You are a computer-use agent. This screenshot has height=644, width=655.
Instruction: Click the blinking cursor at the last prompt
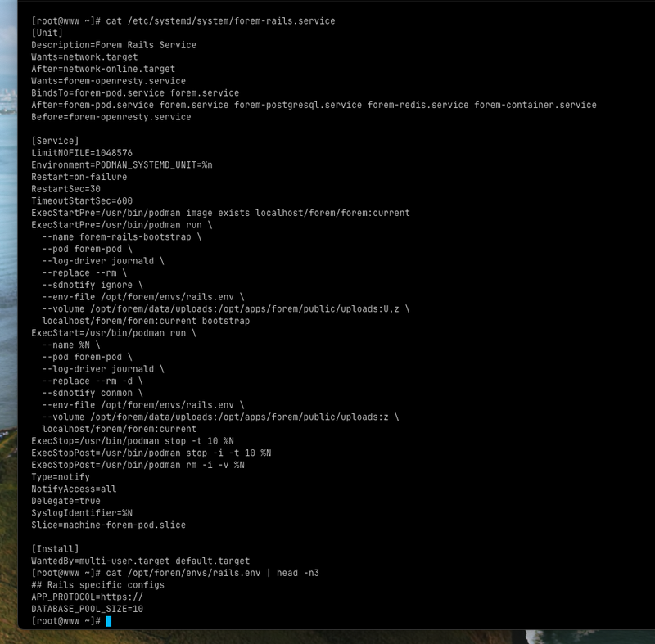tap(108, 621)
